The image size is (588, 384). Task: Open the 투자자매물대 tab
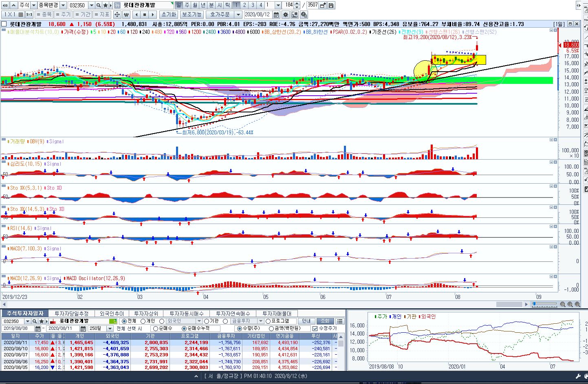click(277, 314)
